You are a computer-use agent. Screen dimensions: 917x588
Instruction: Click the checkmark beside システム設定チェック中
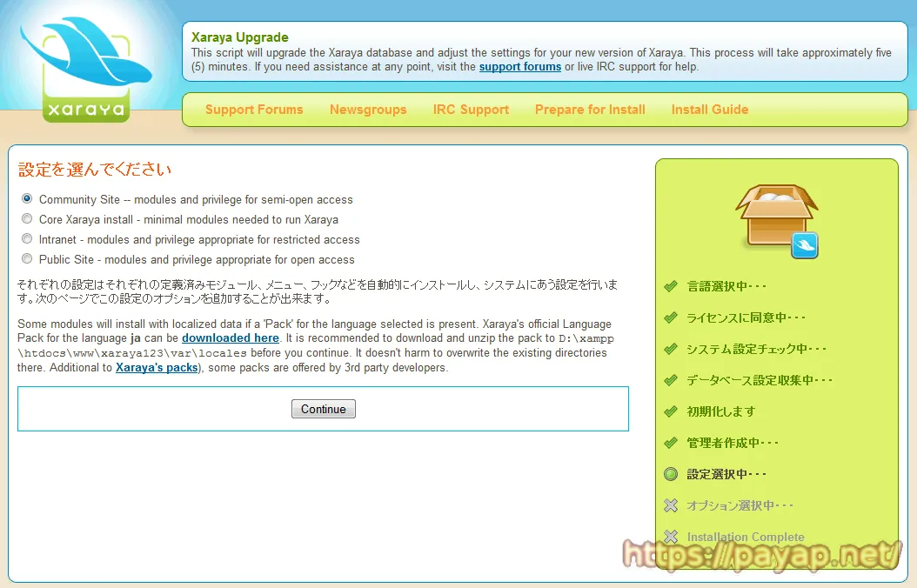672,347
